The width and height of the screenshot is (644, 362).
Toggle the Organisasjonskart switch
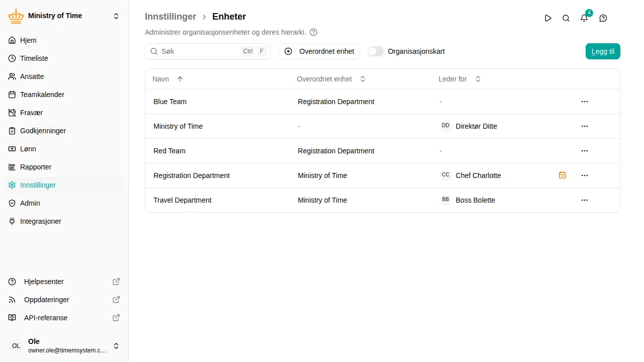click(376, 51)
